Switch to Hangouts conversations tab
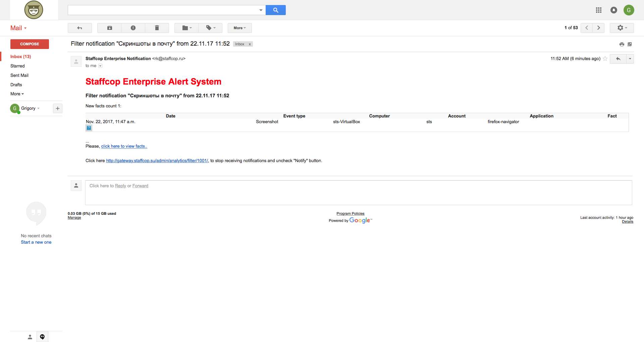 pyautogui.click(x=42, y=337)
